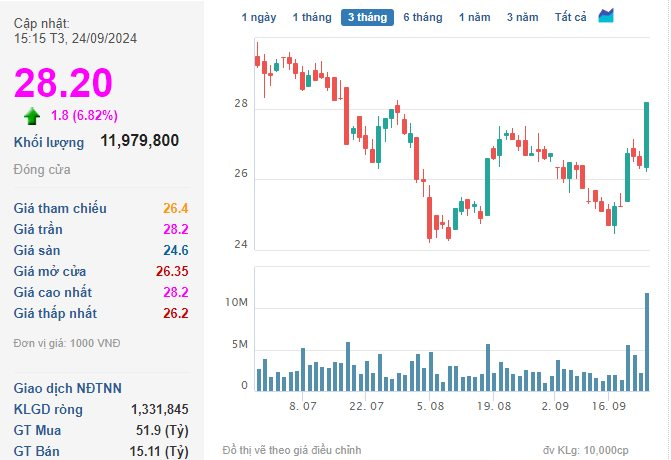This screenshot has width=671, height=460.
Task: Choose the "1 năm" time range
Action: point(475,17)
